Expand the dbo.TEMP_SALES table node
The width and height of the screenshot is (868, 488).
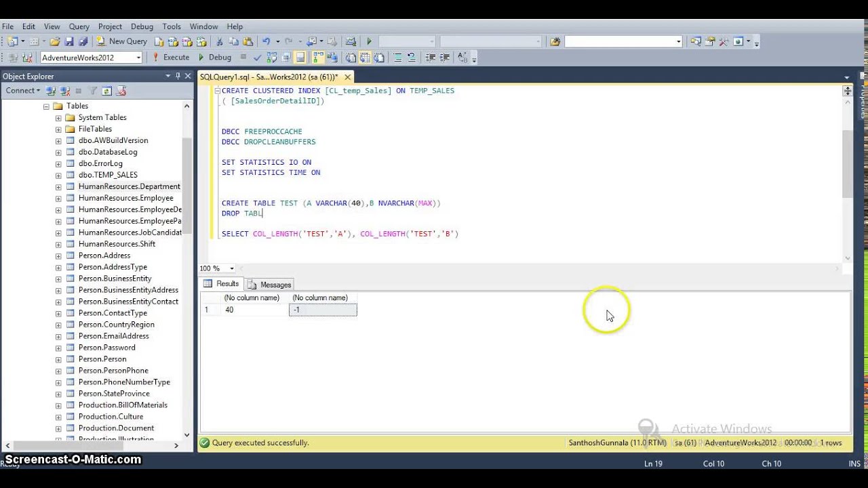click(58, 175)
